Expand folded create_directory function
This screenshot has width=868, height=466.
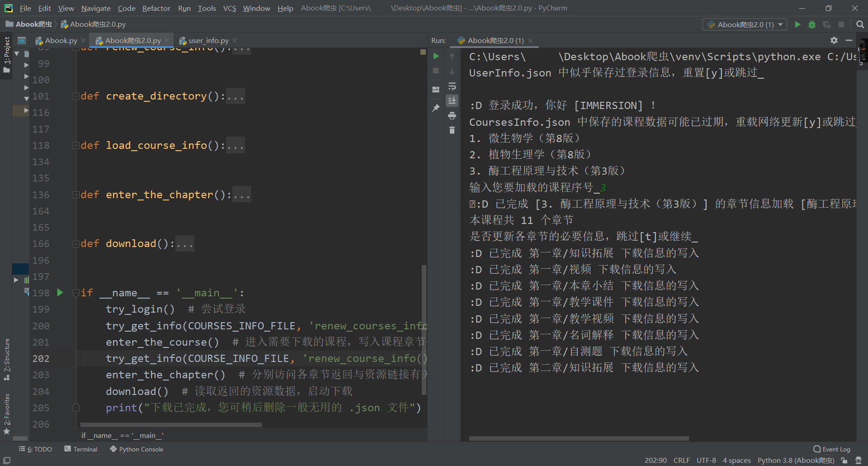(76, 96)
